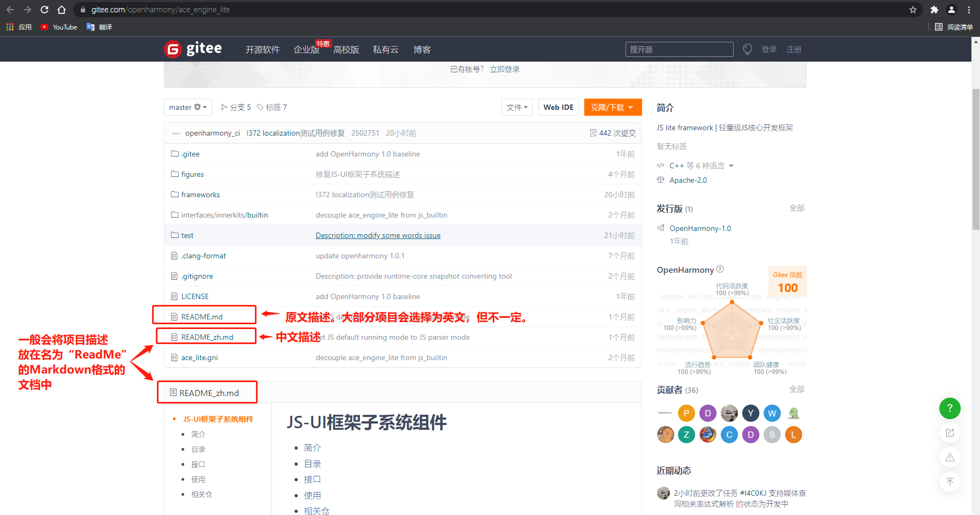Jump to 目录 in README content list
This screenshot has width=980, height=515.
point(312,464)
